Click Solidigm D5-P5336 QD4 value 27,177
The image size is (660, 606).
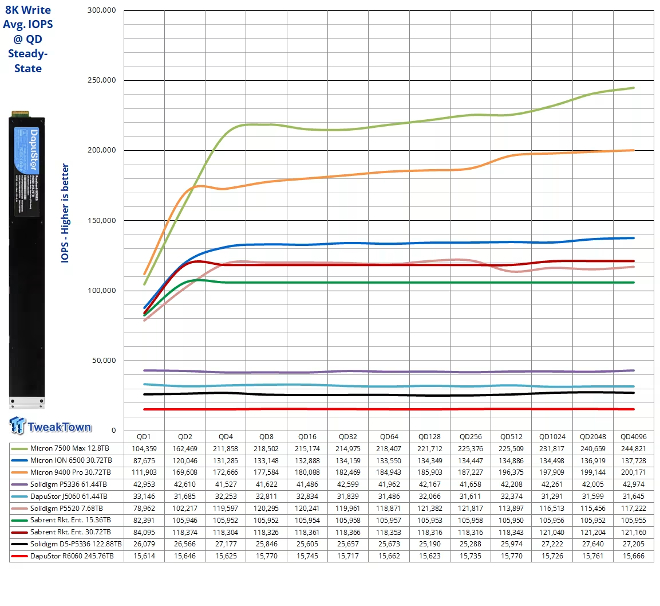coord(226,544)
